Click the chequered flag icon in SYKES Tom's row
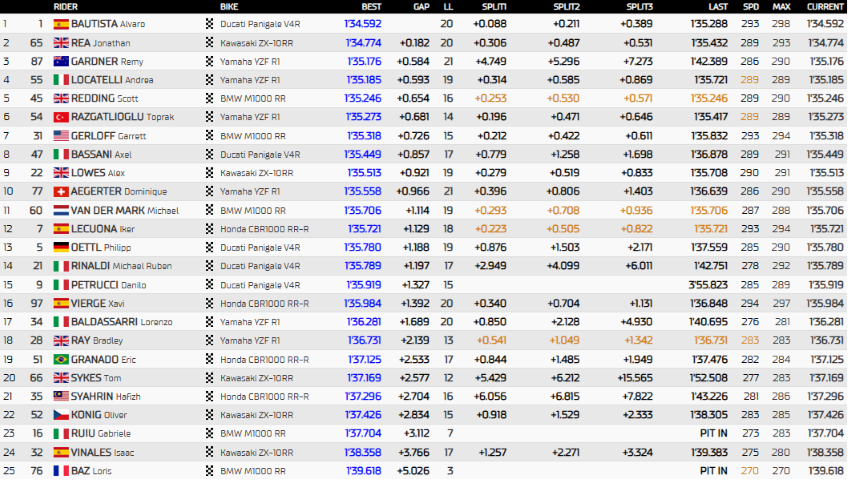The height and width of the screenshot is (480, 848). [x=210, y=377]
